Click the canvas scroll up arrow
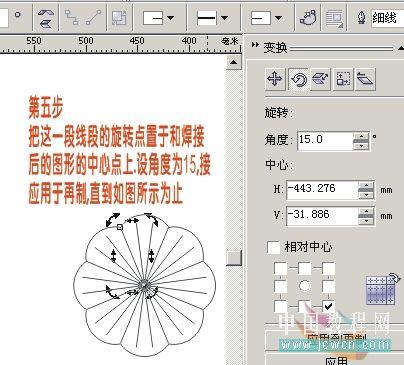The height and width of the screenshot is (365, 404). (234, 62)
